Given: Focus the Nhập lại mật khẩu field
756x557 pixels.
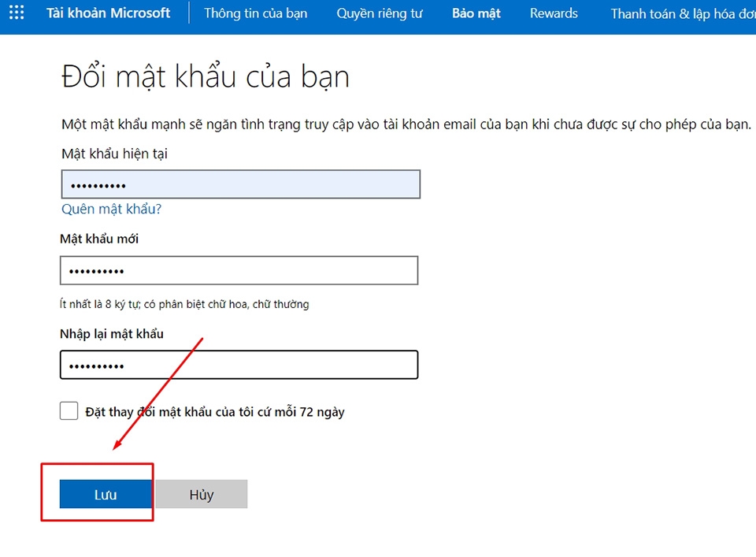Looking at the screenshot, I should 239,365.
